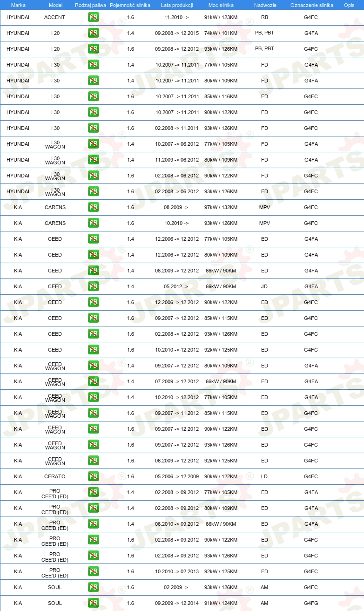Select petrol icon for Kia Carens 93kW/126KM
Image resolution: width=364 pixels, height=611 pixels.
pyautogui.click(x=93, y=223)
